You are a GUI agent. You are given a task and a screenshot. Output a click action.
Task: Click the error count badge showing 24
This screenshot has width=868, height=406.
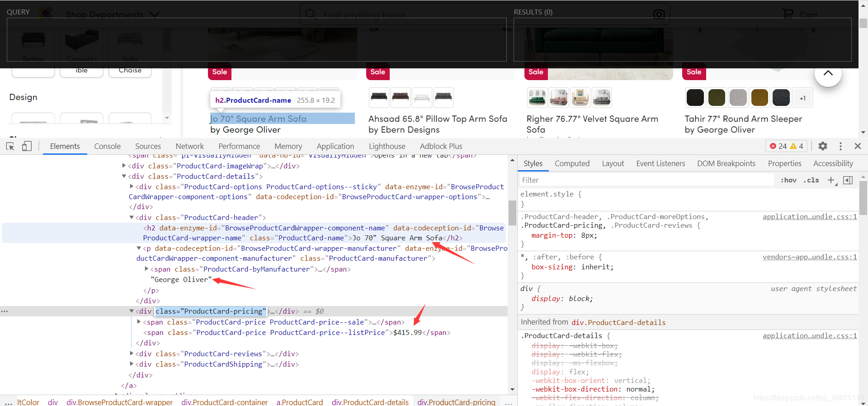(x=778, y=146)
